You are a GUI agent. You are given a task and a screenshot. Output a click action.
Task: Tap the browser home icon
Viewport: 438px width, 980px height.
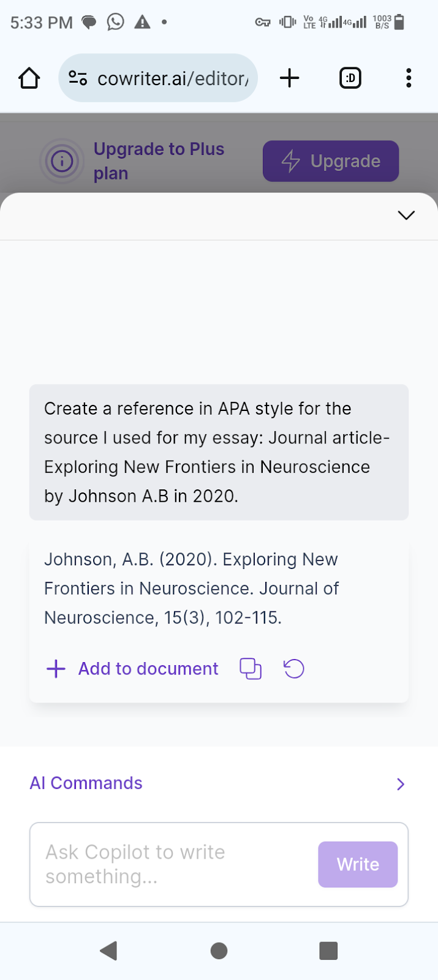pos(29,78)
